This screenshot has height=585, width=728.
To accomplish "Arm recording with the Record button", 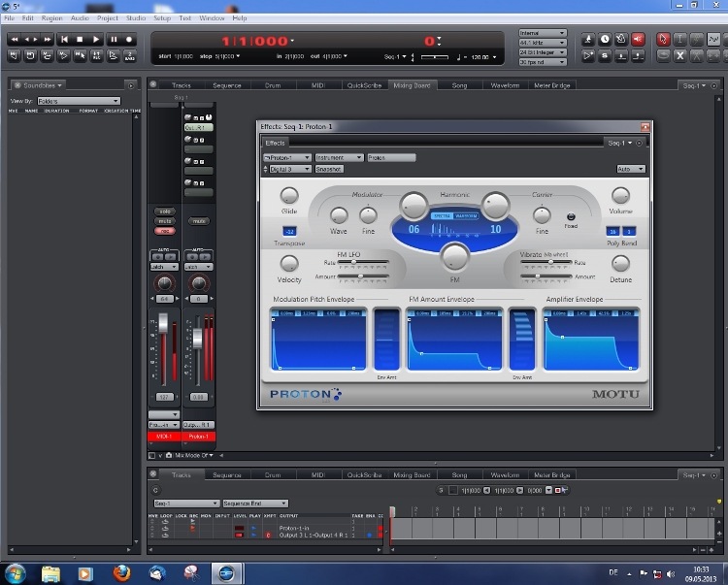I will (x=129, y=40).
